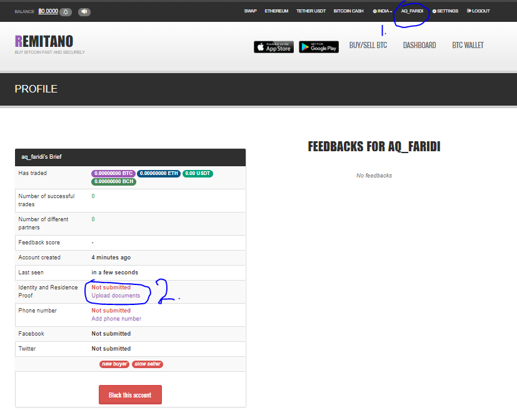Click the Block this account button

pyautogui.click(x=130, y=394)
